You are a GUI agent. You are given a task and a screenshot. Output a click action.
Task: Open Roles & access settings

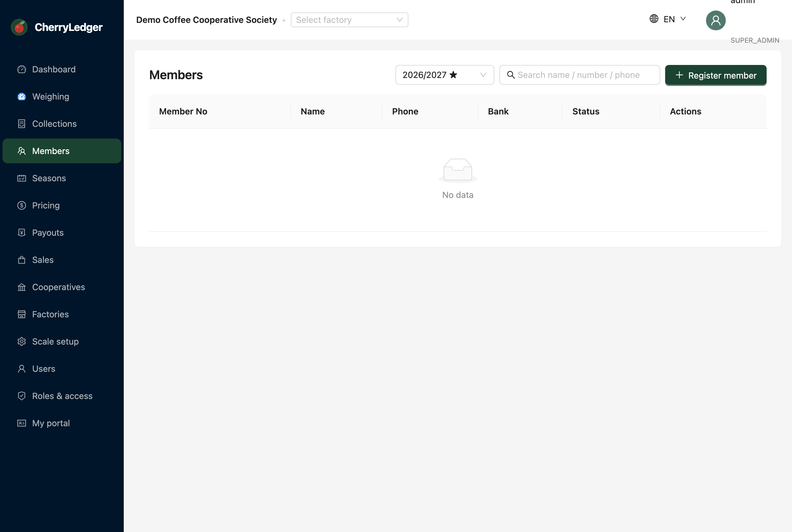click(62, 396)
